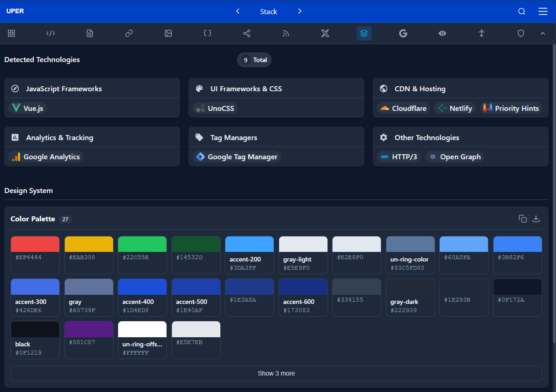Click the copy palette icon
The width and height of the screenshot is (556, 392).
click(x=523, y=219)
